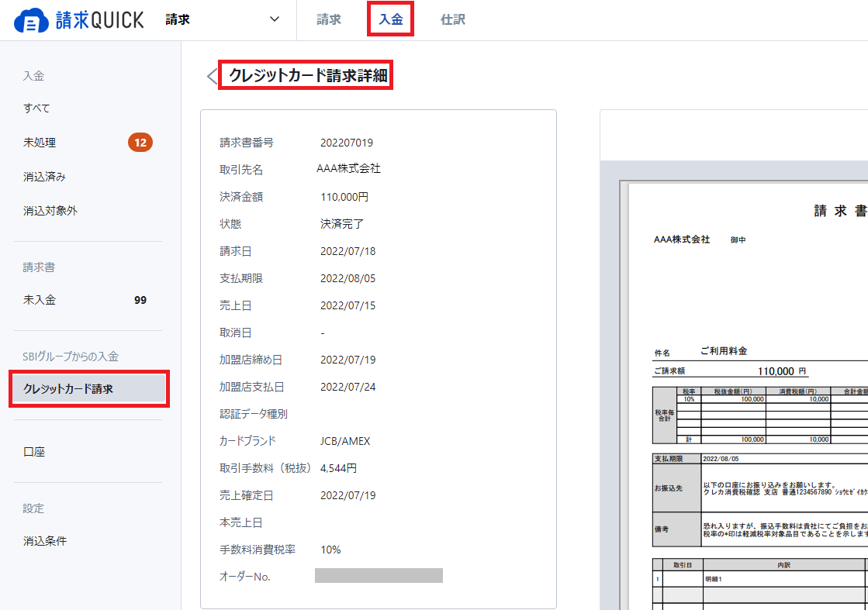This screenshot has width=868, height=610.
Task: Open 未入金 under the 請求書 section
Action: [37, 299]
